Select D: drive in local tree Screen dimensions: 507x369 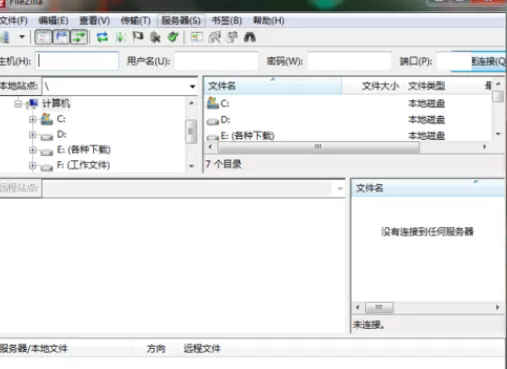[61, 134]
